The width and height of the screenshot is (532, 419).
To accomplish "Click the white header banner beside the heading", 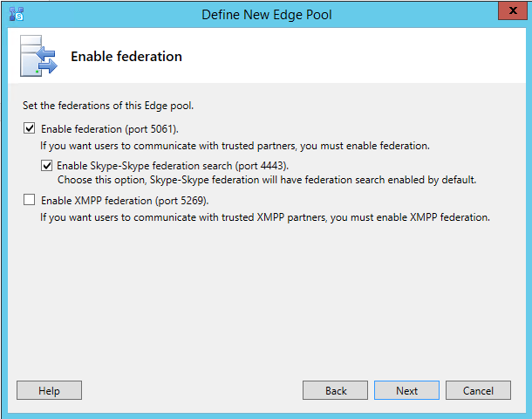I will (x=353, y=56).
